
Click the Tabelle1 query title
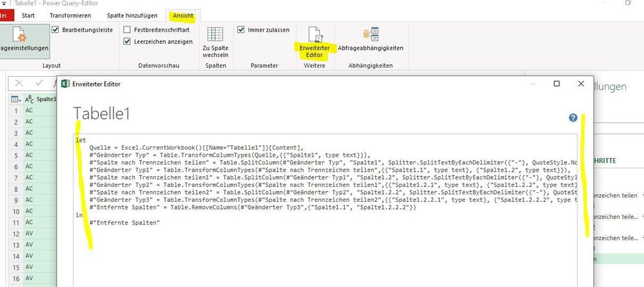tap(101, 114)
